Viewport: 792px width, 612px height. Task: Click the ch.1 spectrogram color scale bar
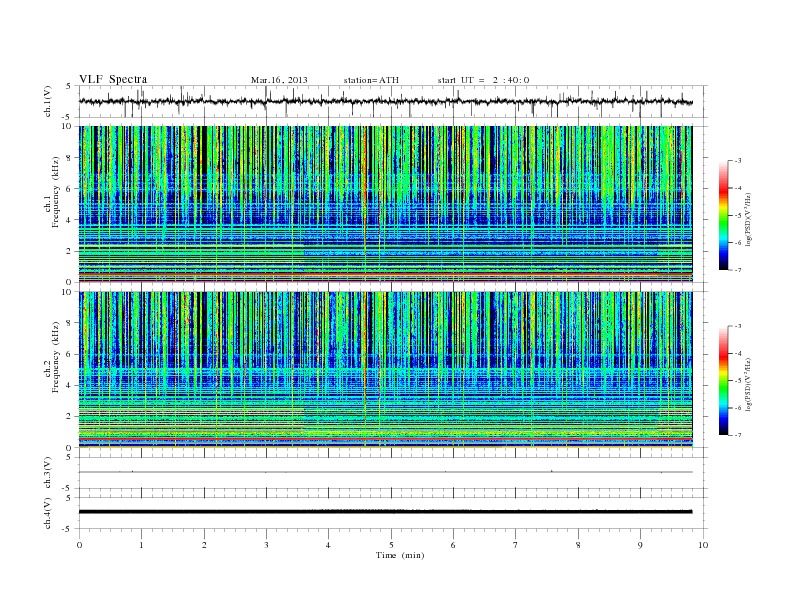coord(724,215)
